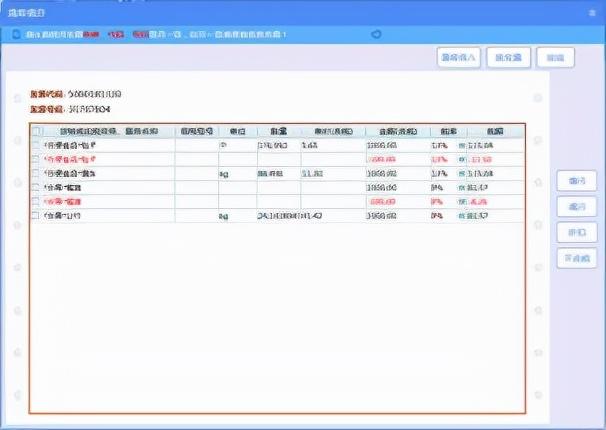
Task: Click the tax amount icon in the fifth row
Action: [x=462, y=201]
